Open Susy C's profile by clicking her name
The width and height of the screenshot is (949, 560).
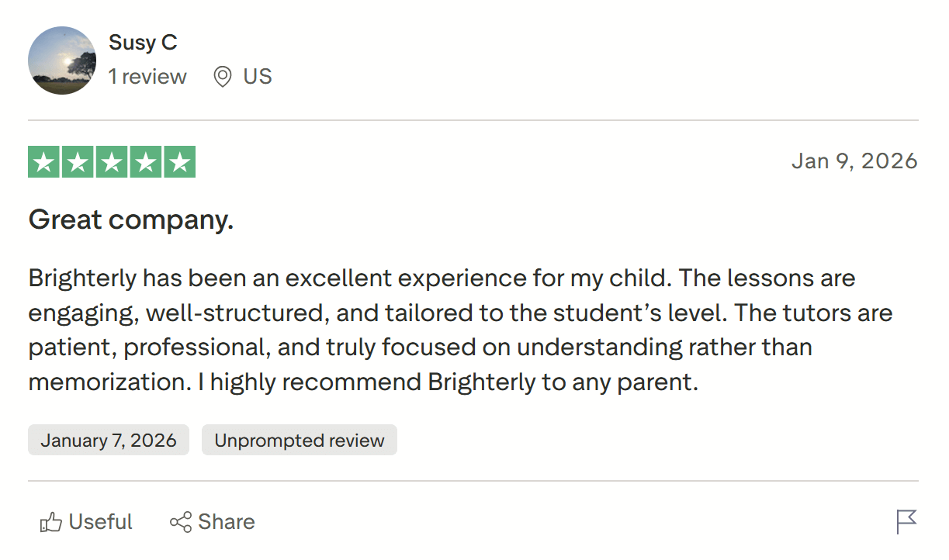pyautogui.click(x=143, y=43)
